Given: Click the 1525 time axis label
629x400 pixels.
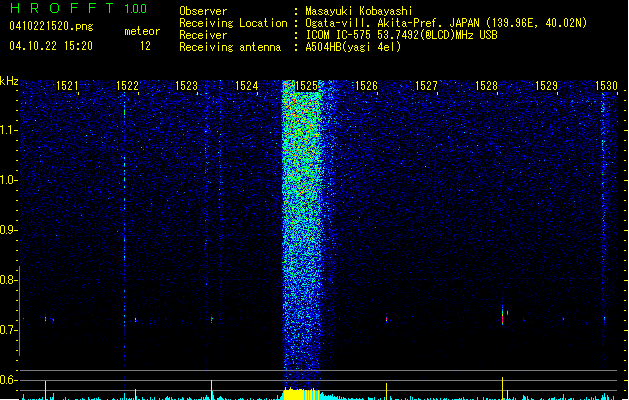Looking at the screenshot, I should pyautogui.click(x=306, y=86).
